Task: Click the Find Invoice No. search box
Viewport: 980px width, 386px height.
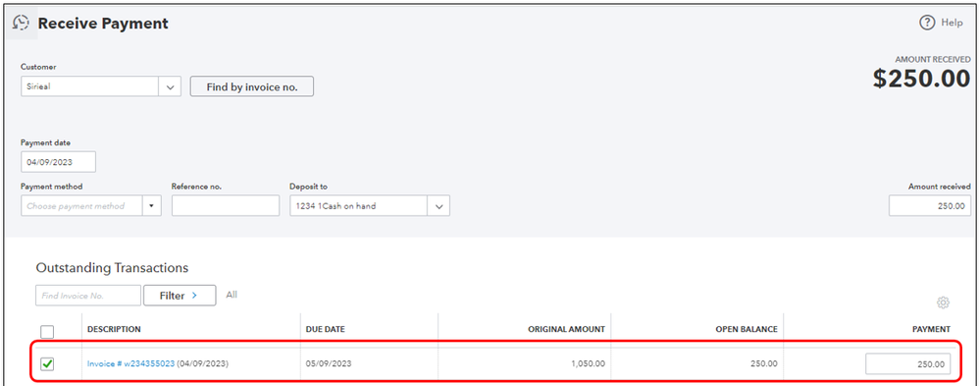Action: [x=88, y=296]
